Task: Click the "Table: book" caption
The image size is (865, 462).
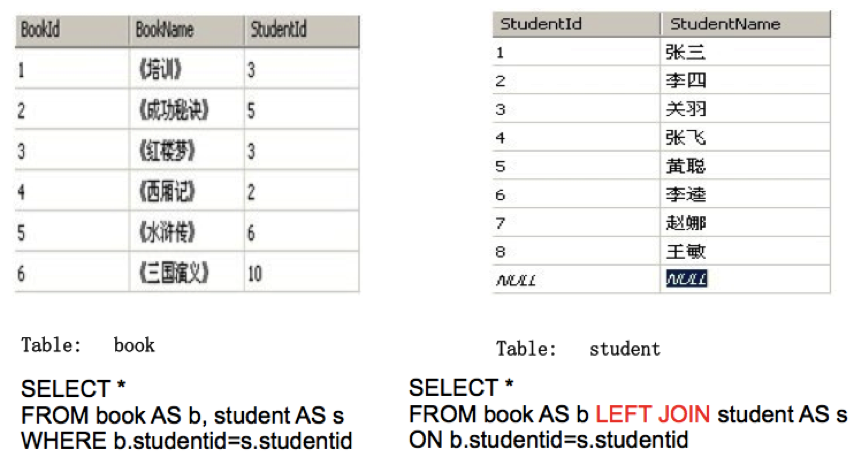Action: click(88, 345)
